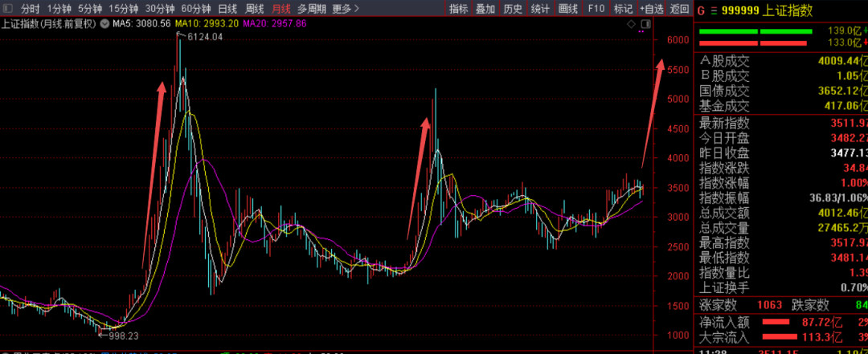
Task: Open dropdown arrow beside 上证指数(月线.前复权)
Action: [105, 24]
